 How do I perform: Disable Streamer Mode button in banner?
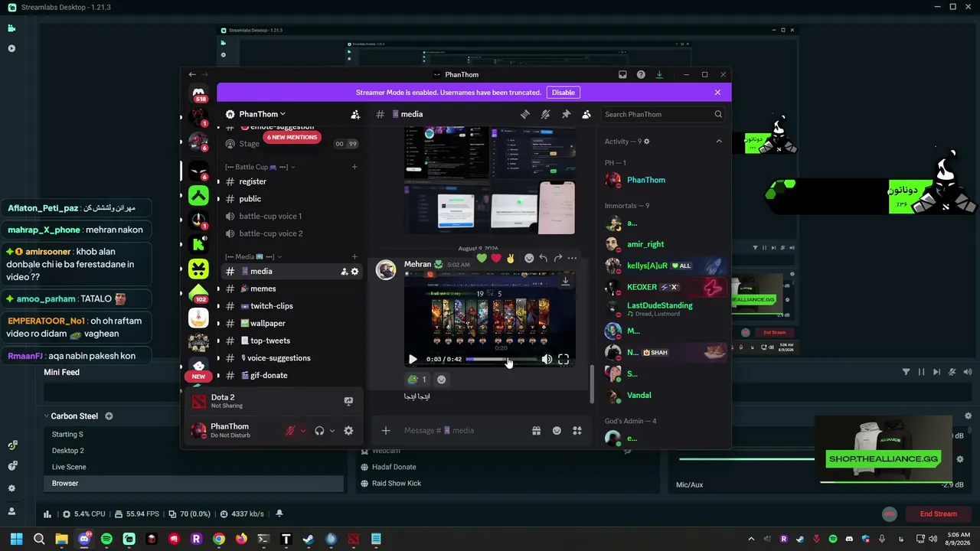pyautogui.click(x=563, y=93)
